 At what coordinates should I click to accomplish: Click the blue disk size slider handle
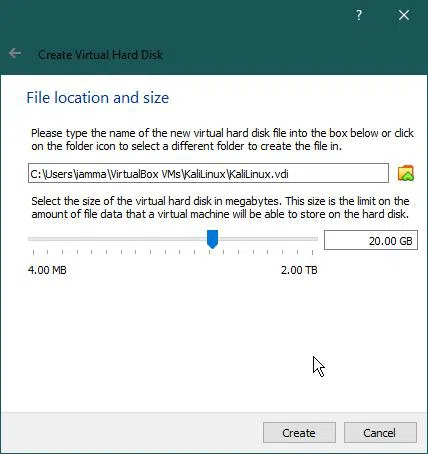212,239
